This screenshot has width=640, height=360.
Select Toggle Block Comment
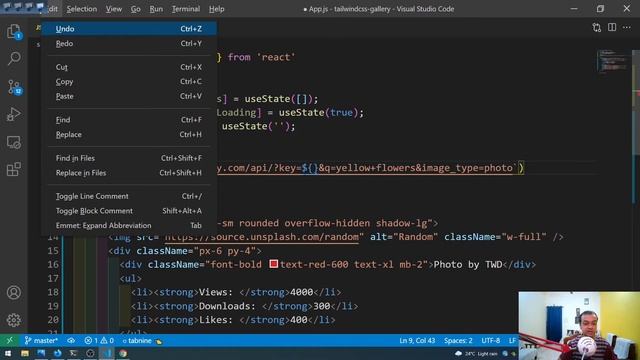pyautogui.click(x=129, y=211)
